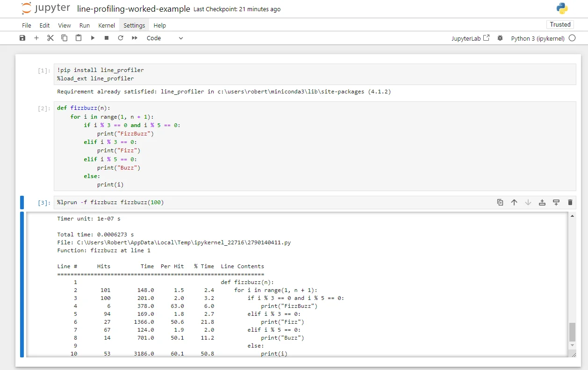Open the View menu
Screen dimensions: 588x370
click(x=65, y=25)
